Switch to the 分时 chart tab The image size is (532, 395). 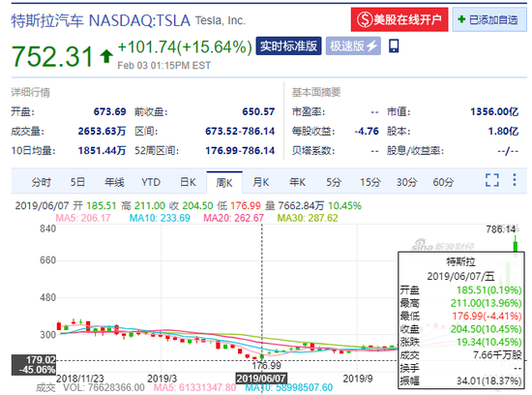41,182
